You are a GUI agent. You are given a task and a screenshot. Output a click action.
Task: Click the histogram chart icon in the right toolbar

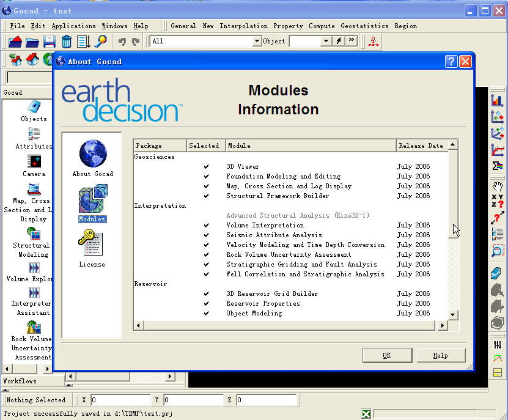click(x=498, y=100)
